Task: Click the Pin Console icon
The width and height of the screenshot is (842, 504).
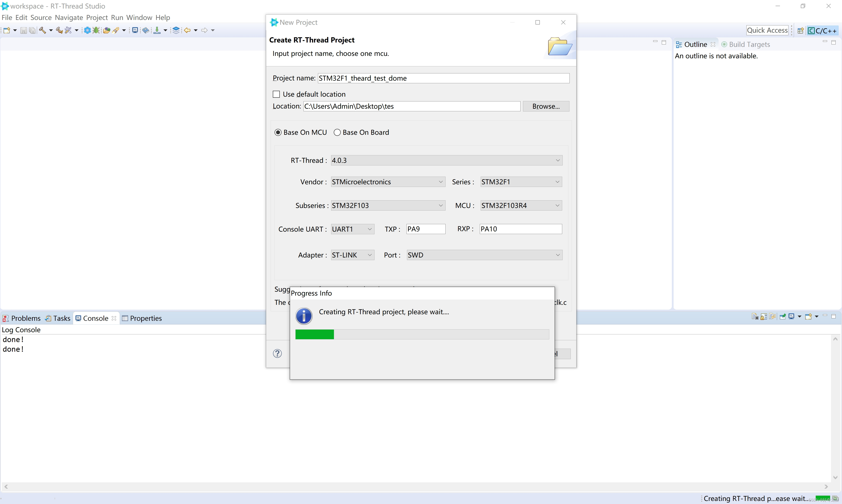Action: [x=783, y=316]
